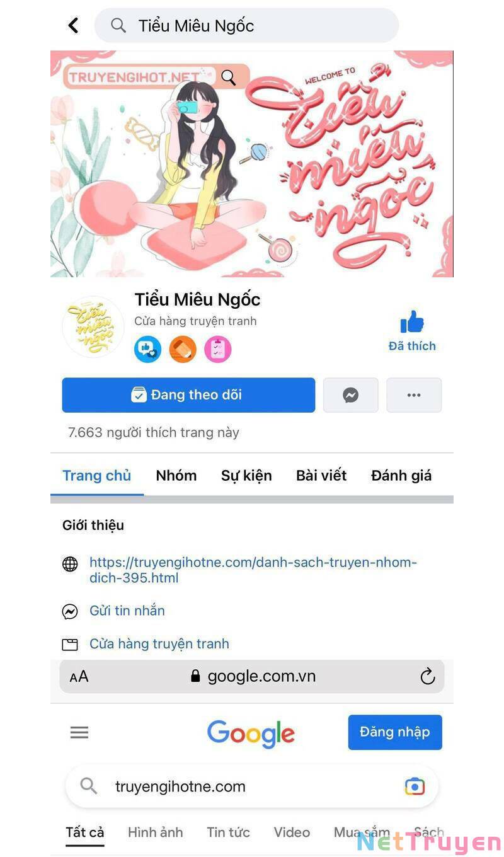
Task: Switch to the Nhóm tab
Action: click(x=176, y=476)
